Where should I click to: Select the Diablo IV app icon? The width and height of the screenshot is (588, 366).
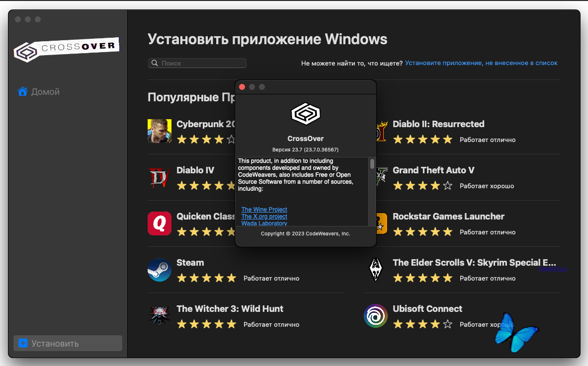160,177
